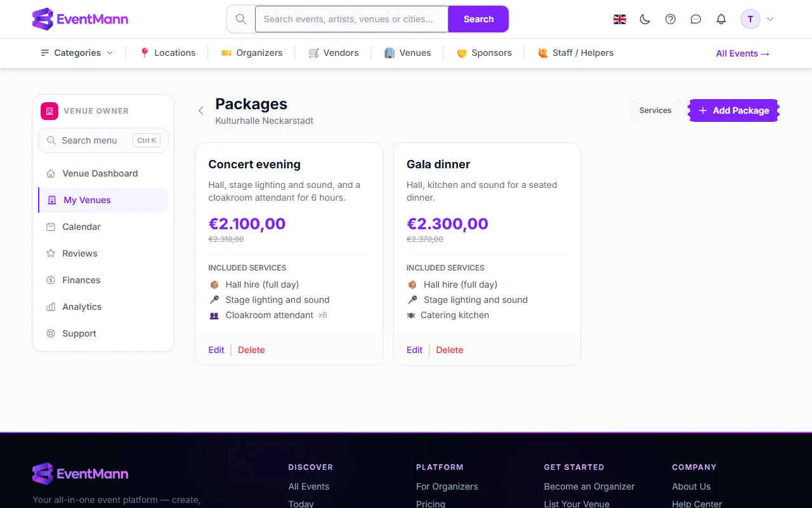The width and height of the screenshot is (812, 508).
Task: Open the user avatar account menu
Action: (x=757, y=19)
